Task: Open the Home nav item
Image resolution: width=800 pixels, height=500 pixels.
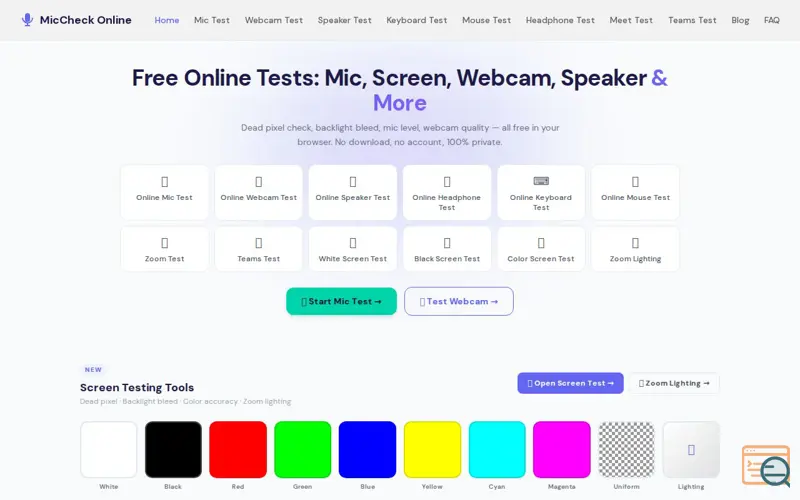Action: 167,20
